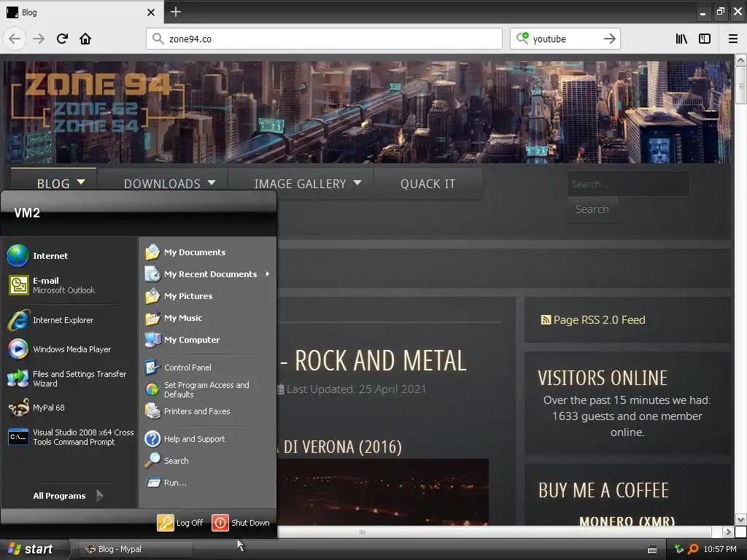This screenshot has width=747, height=560.
Task: Click the vertical scrollbar down arrow
Action: tap(740, 519)
